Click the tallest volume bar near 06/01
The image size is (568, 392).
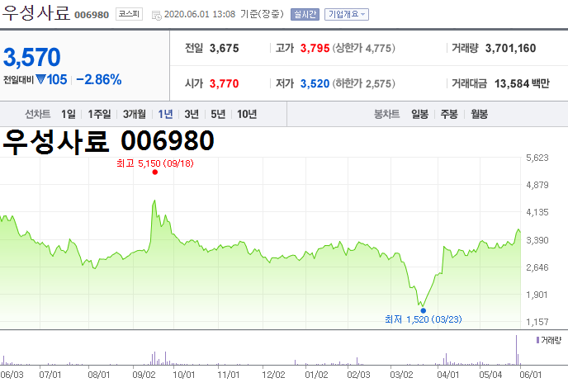click(x=516, y=350)
